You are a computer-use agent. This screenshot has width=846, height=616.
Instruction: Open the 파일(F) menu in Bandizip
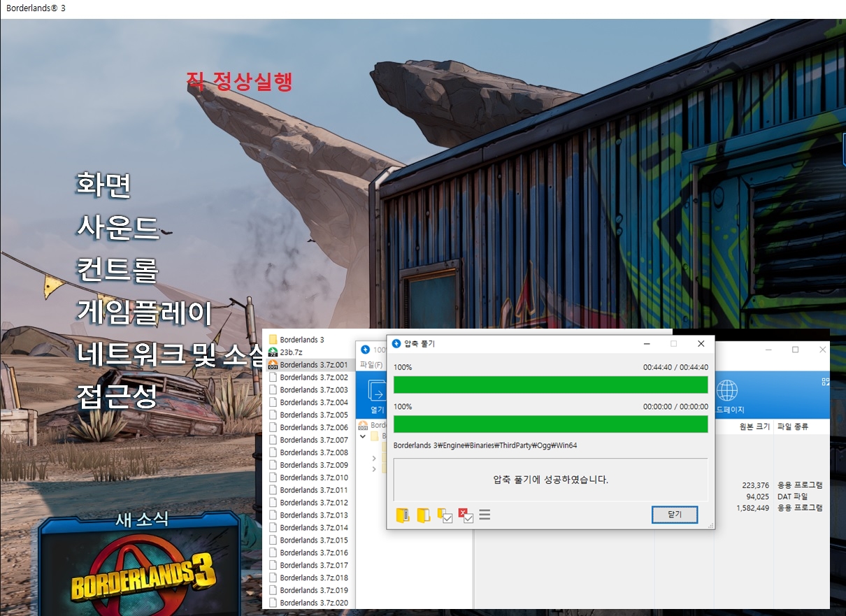click(x=371, y=364)
